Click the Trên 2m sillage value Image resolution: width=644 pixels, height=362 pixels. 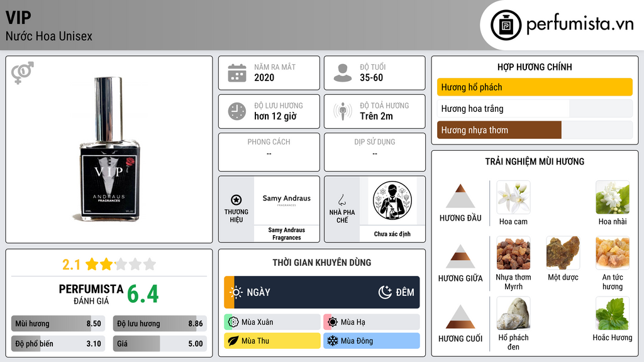pyautogui.click(x=376, y=116)
